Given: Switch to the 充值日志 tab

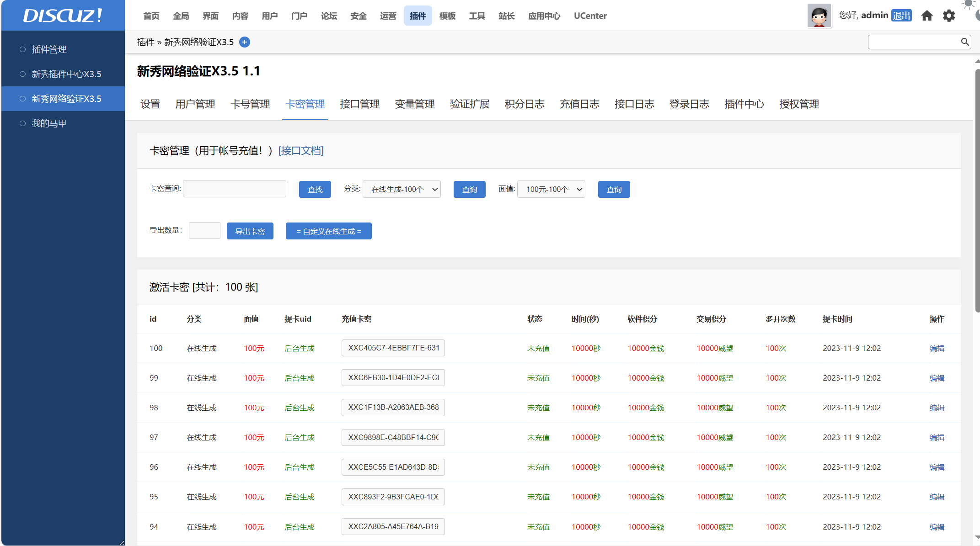Looking at the screenshot, I should (x=579, y=104).
